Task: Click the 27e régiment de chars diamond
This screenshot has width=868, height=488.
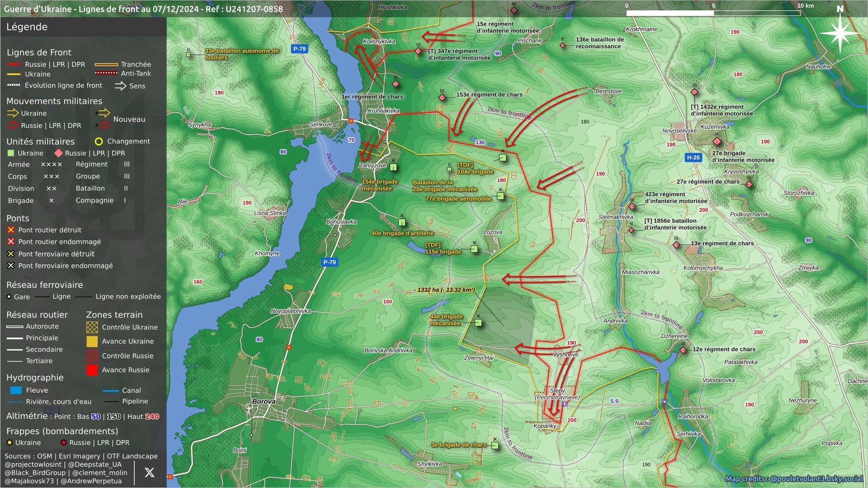Action: 749,184
